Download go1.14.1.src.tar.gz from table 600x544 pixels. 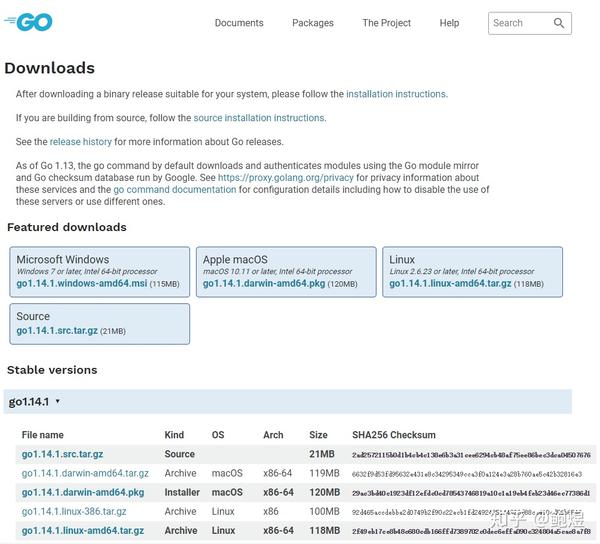(x=62, y=454)
